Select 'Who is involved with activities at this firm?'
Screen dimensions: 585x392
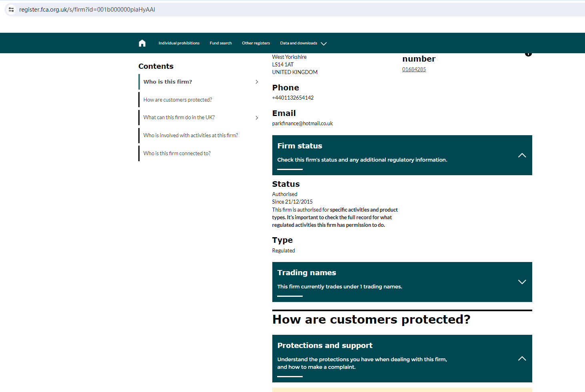coord(190,136)
